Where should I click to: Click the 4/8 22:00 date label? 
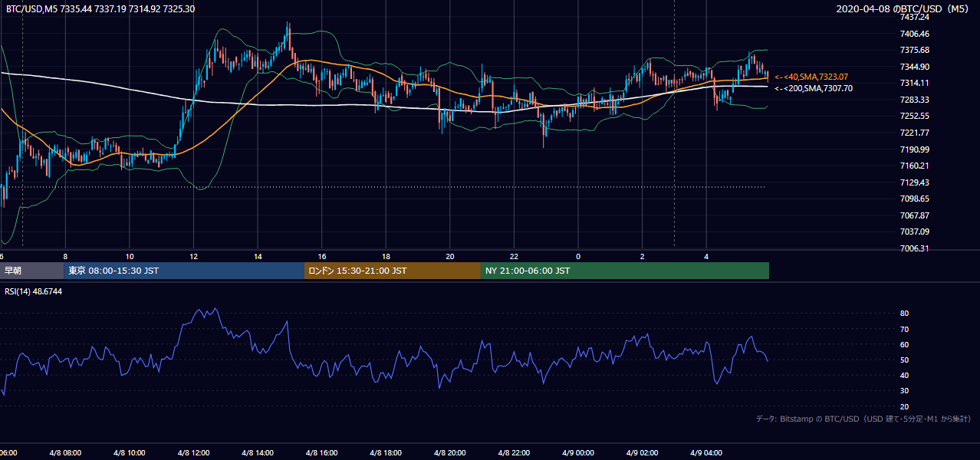tap(515, 453)
